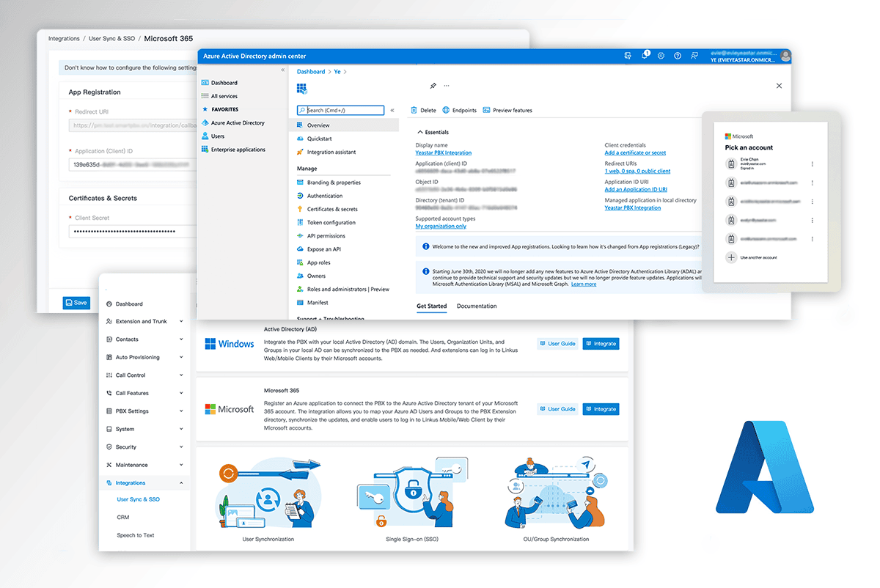Screen dimensions: 880x588
Task: Collapse the Azure left sidebar with double chevron
Action: 283,70
